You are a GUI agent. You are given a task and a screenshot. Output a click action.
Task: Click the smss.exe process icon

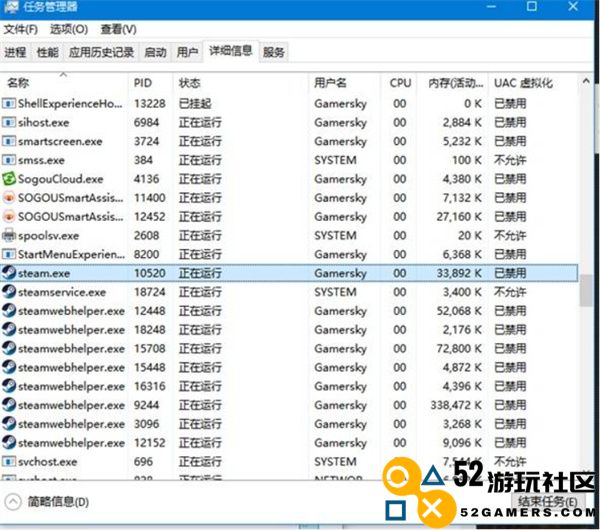[9, 160]
